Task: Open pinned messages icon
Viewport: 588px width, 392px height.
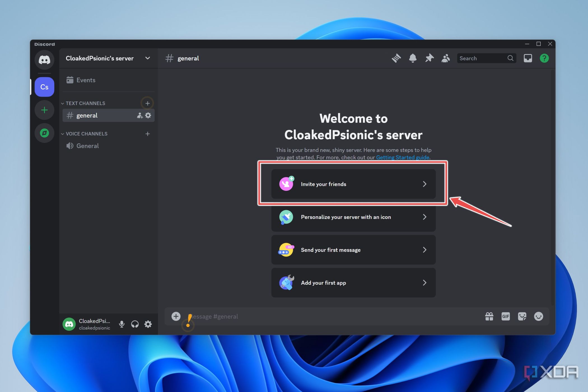Action: (x=429, y=58)
